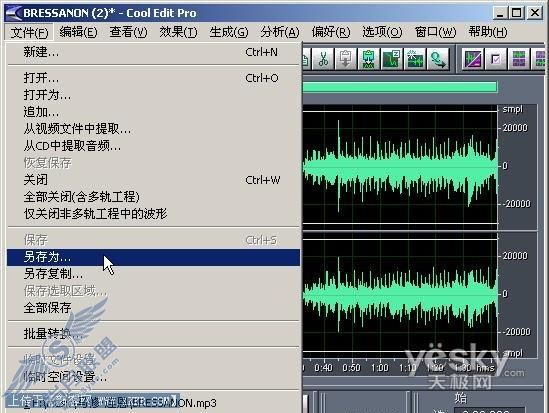
Task: Click the purple checkmark toolbar icon
Action: 496,59
